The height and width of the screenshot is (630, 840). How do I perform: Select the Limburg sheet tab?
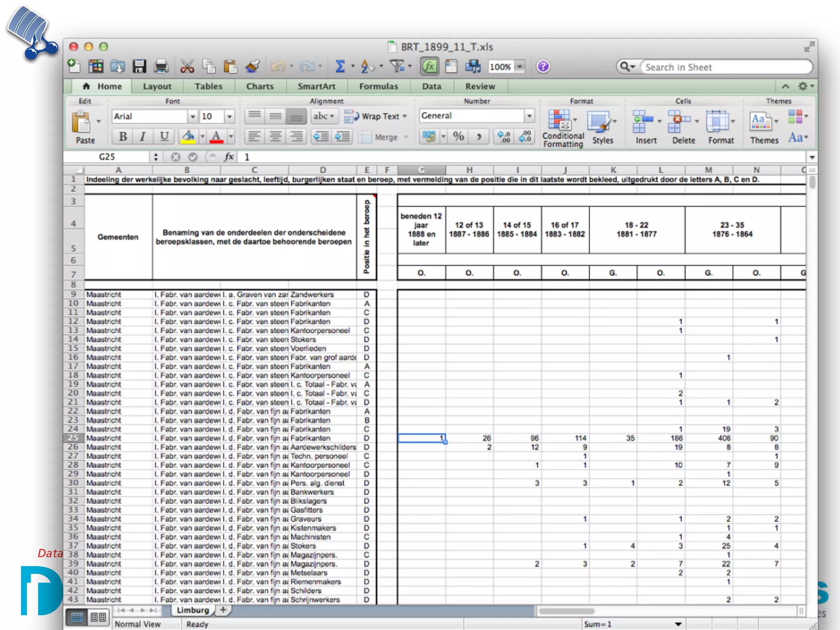pyautogui.click(x=192, y=610)
